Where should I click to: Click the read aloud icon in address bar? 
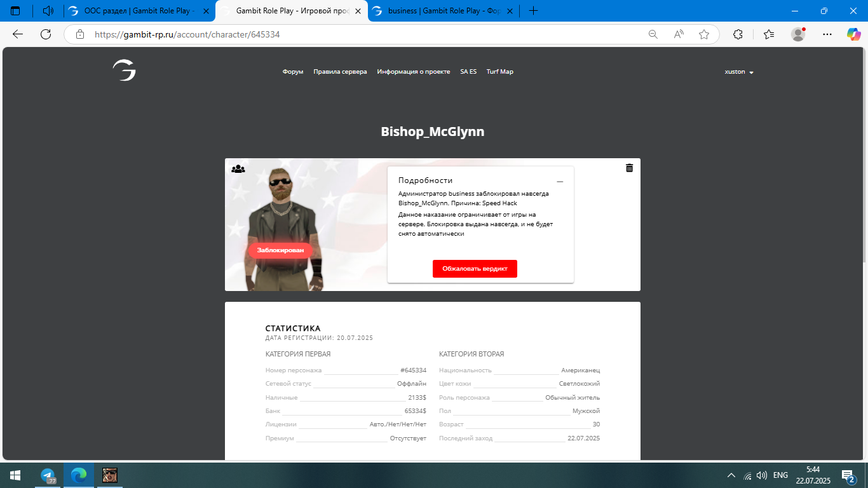pyautogui.click(x=679, y=34)
